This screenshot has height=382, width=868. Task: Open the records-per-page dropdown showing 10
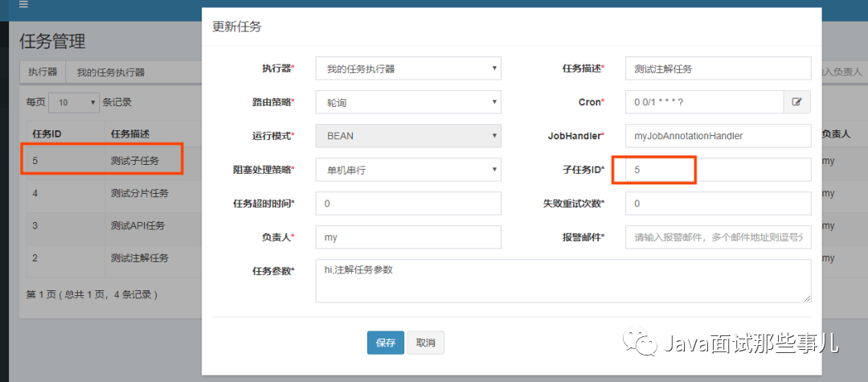point(74,102)
